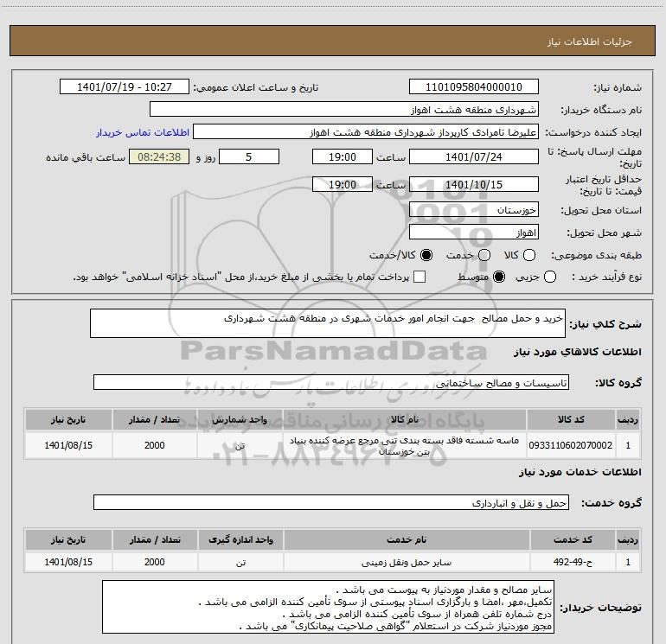Open the اطلاعات تماس خریدار link
666x644 pixels.
[143, 132]
